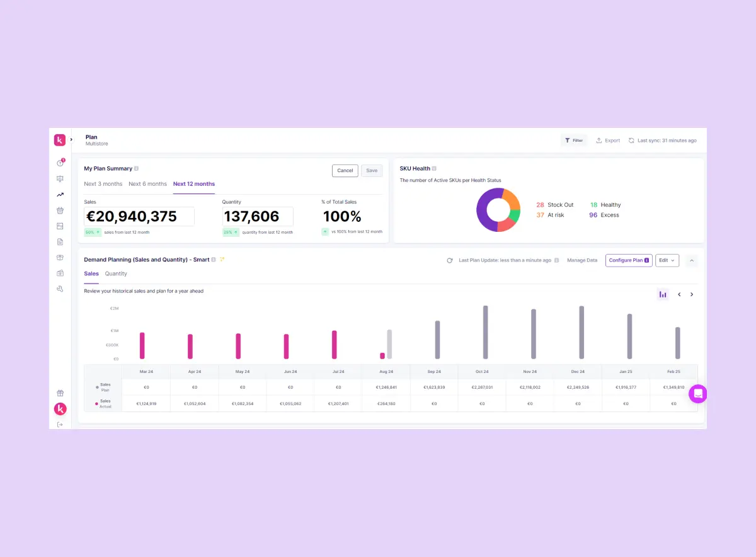Viewport: 756px width, 557px height.
Task: Click the refresh icon before Last Plan Update
Action: click(450, 260)
